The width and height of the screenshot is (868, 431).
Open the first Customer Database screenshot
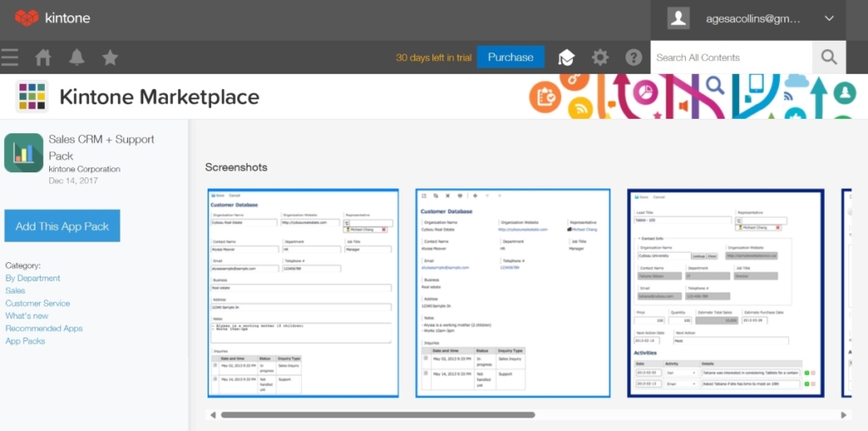coord(303,293)
